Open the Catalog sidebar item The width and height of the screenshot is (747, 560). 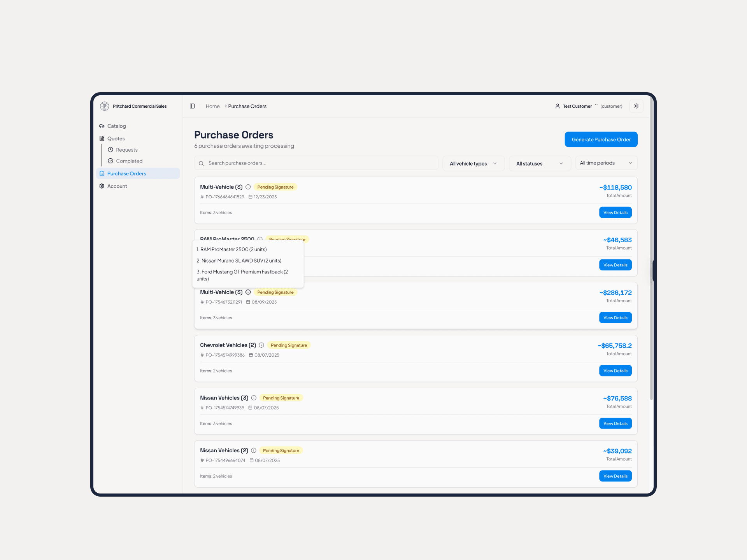click(116, 126)
